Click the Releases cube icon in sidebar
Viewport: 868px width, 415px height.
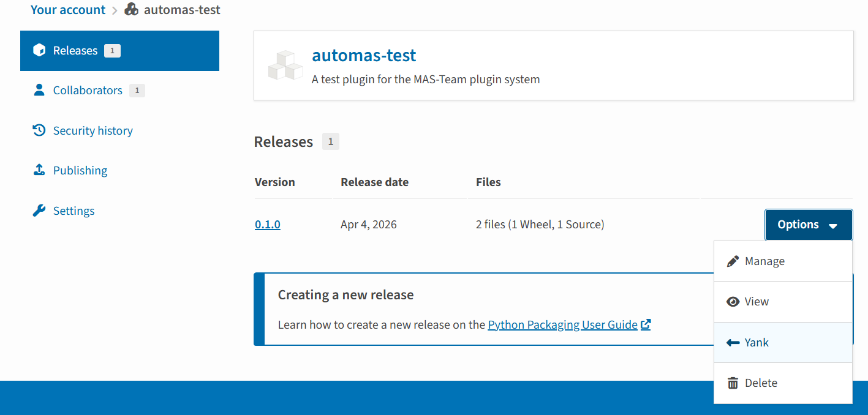(39, 50)
